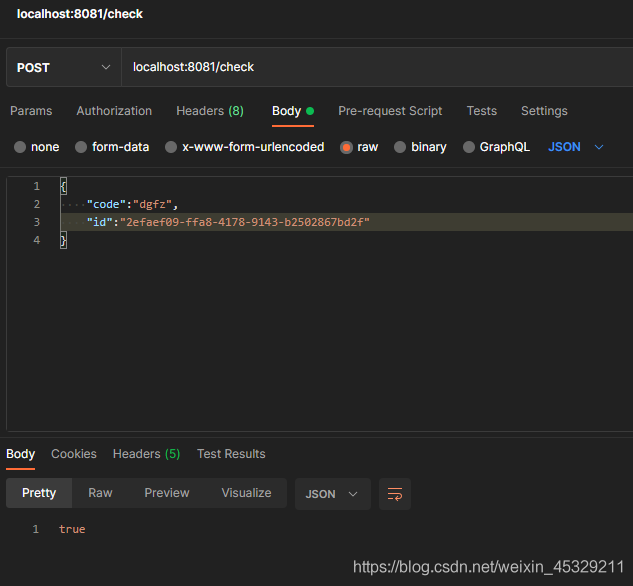633x586 pixels.
Task: Open the Tests tab
Action: [x=481, y=111]
